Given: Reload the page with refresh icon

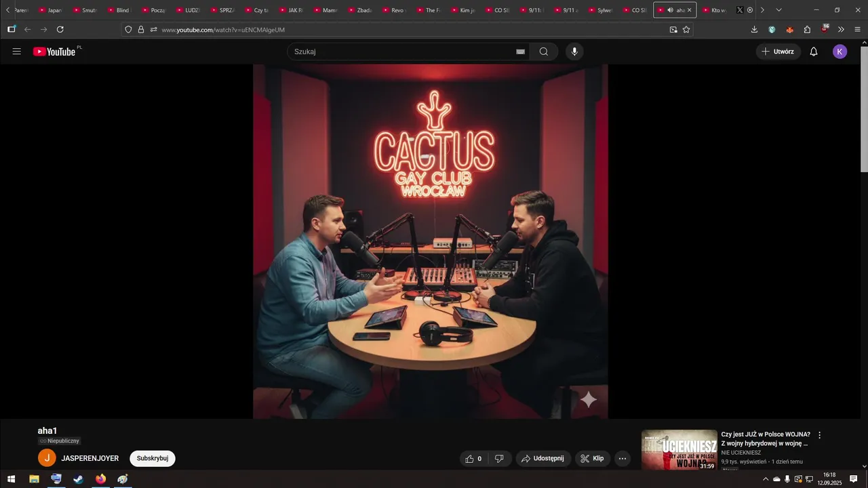Looking at the screenshot, I should (60, 30).
